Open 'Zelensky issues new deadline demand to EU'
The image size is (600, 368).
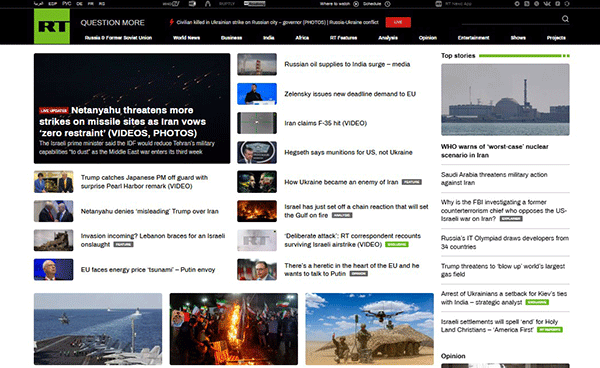(x=350, y=94)
